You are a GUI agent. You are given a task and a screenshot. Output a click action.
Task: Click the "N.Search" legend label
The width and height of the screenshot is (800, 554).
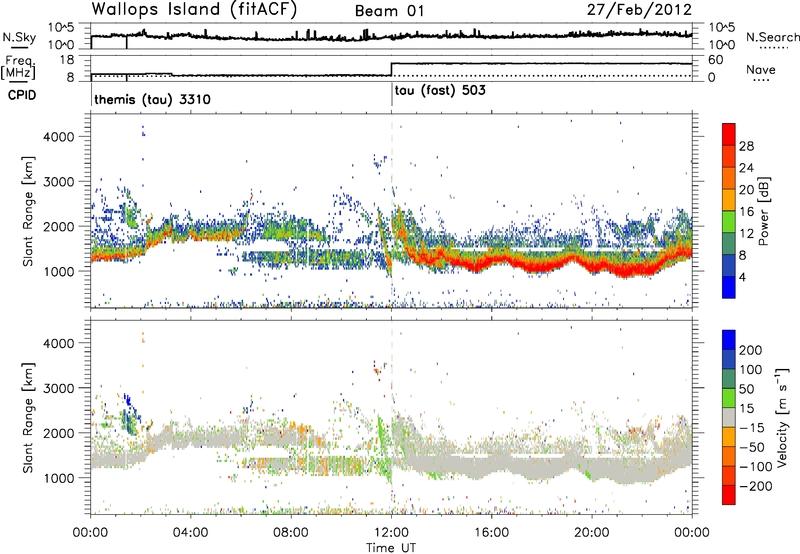click(773, 37)
